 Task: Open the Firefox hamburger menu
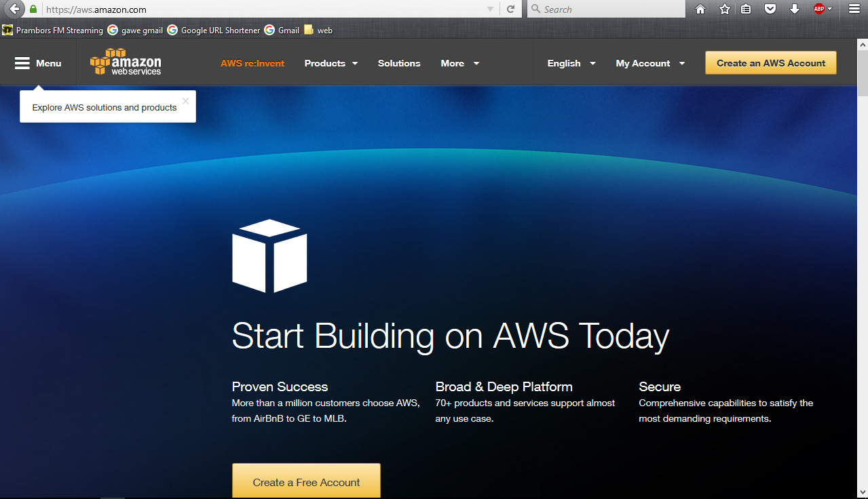pyautogui.click(x=854, y=9)
